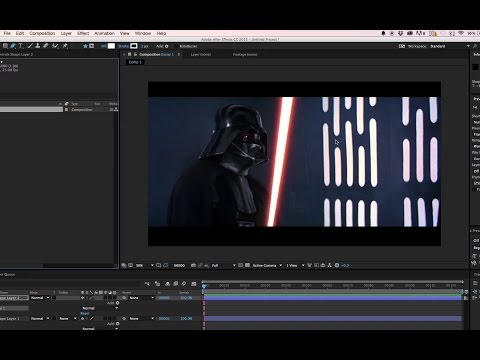Click the Comp 1 breadcrumb button
Screen dimensions: 480x360
135,62
